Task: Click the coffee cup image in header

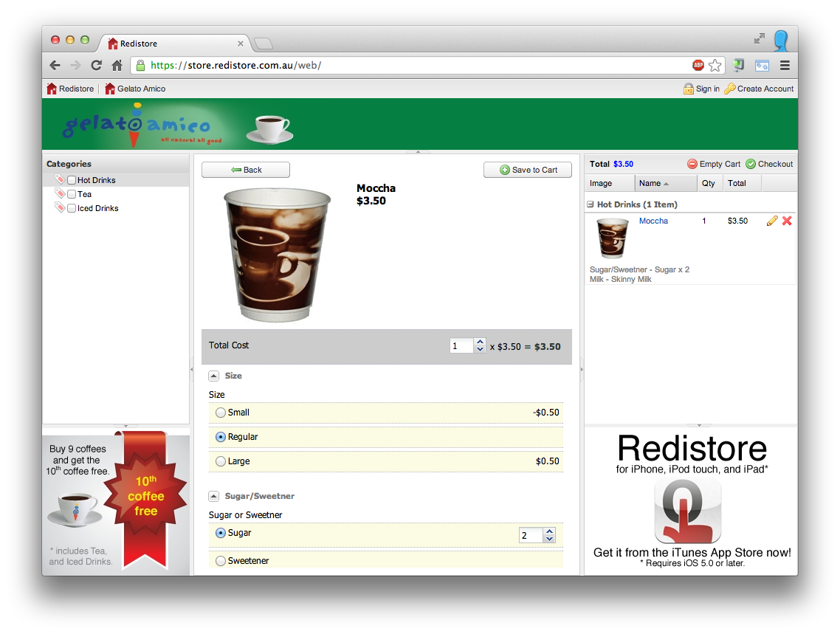Action: (269, 129)
